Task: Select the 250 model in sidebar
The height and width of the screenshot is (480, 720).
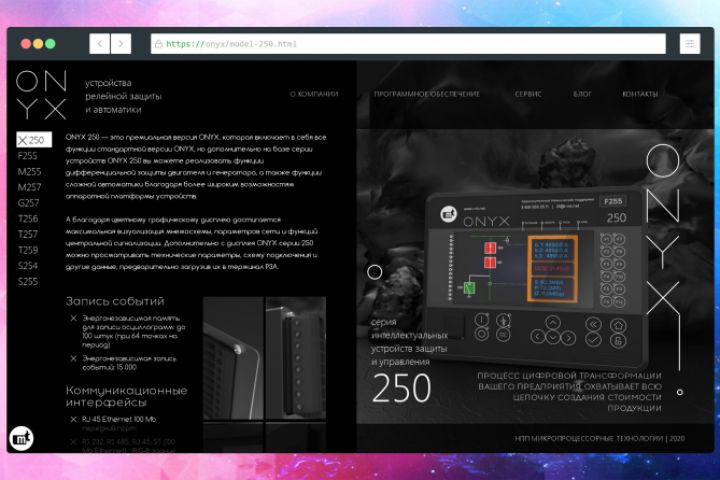Action: (34, 140)
